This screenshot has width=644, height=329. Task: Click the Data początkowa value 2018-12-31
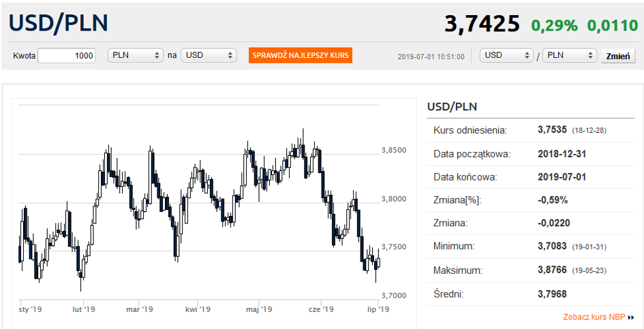pos(562,154)
